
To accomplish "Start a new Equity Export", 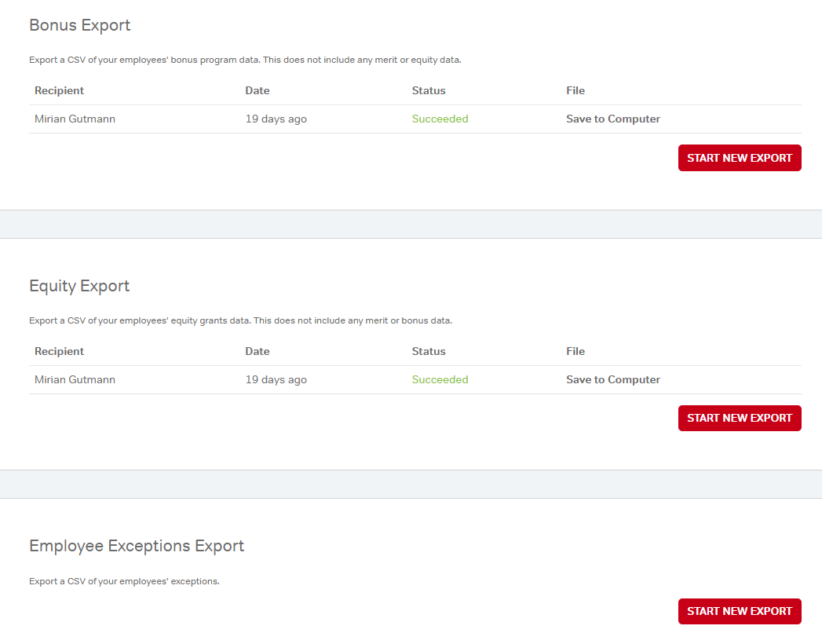I will (x=739, y=418).
